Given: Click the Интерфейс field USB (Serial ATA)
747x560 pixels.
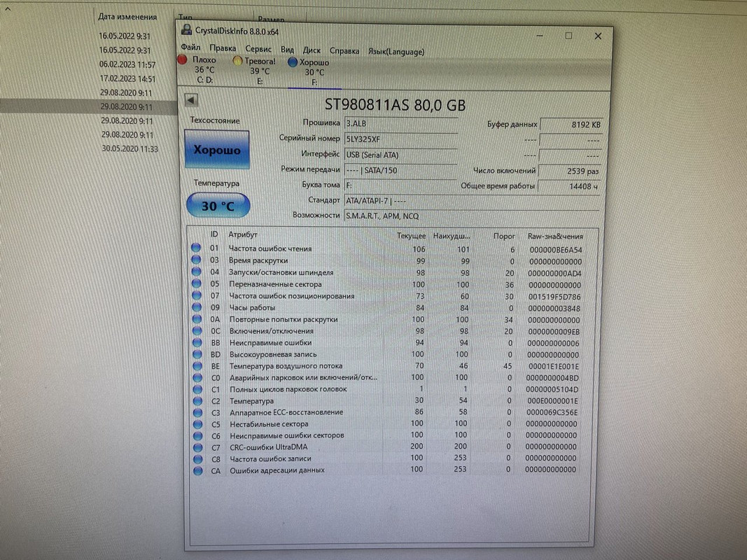Looking at the screenshot, I should click(400, 155).
